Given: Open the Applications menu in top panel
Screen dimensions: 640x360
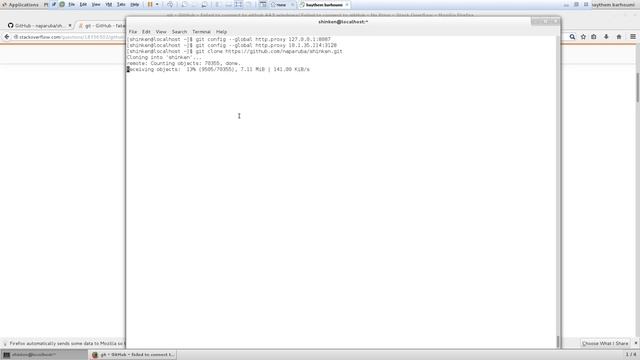Looking at the screenshot, I should (x=20, y=5).
